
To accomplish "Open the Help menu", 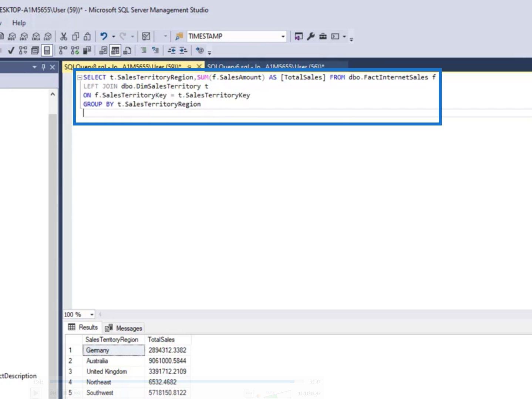I will 19,23.
